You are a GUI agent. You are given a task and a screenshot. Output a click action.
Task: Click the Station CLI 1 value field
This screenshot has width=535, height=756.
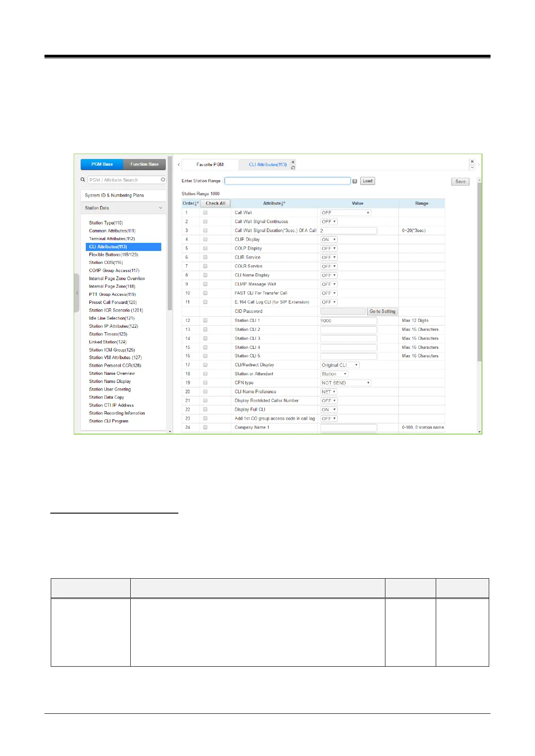point(349,321)
